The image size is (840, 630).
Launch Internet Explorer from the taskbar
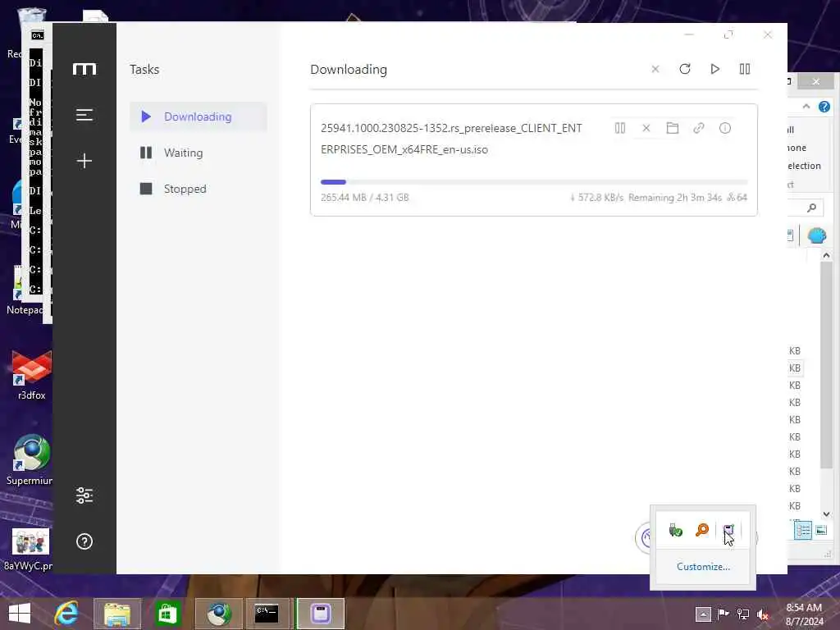[x=66, y=614]
